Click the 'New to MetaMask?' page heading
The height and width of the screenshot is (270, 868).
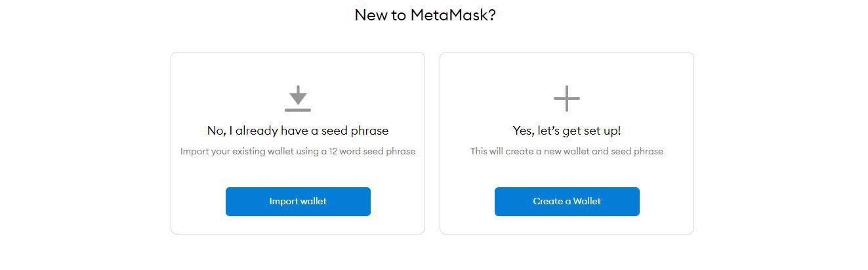(x=425, y=15)
